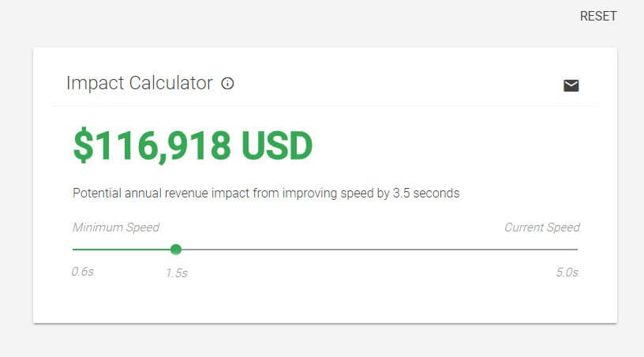Click the gray unfilled portion of the speed slider
This screenshot has height=357, width=644.
[379, 250]
